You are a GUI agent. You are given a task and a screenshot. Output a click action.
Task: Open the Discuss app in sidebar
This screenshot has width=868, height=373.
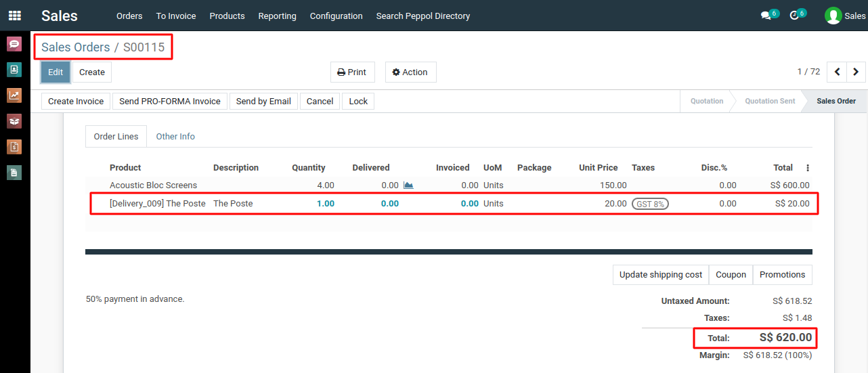click(14, 44)
